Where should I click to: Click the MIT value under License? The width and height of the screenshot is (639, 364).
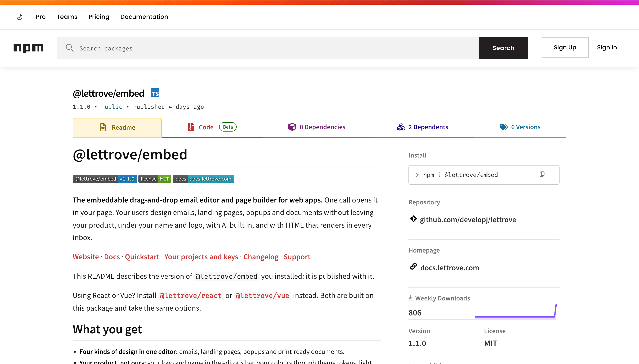click(x=490, y=343)
